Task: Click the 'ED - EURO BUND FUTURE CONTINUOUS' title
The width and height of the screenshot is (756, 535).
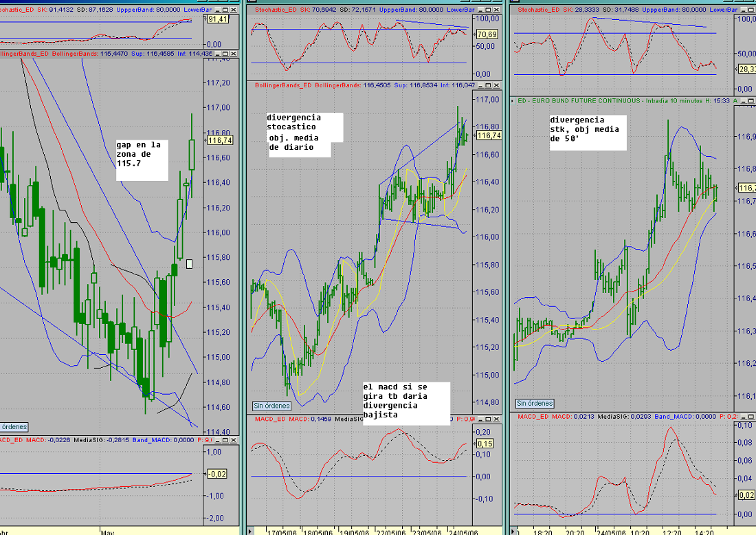Action: tap(579, 101)
